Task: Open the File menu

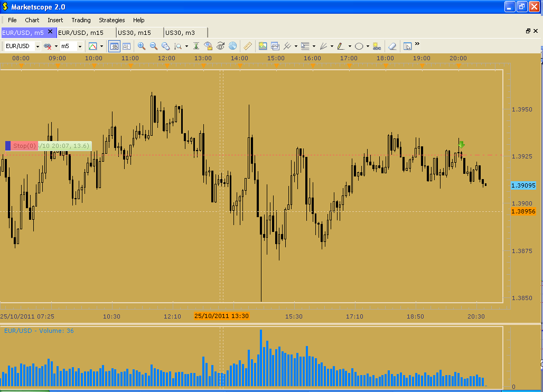Action: pos(12,20)
